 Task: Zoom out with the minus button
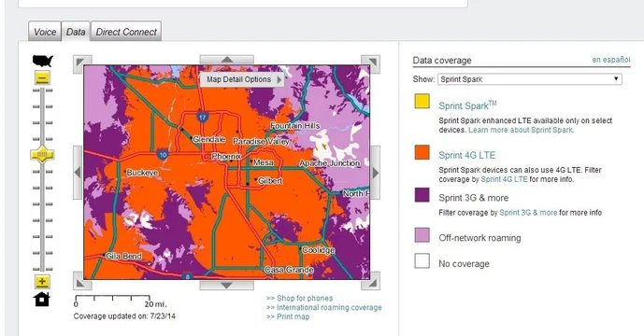(42, 77)
